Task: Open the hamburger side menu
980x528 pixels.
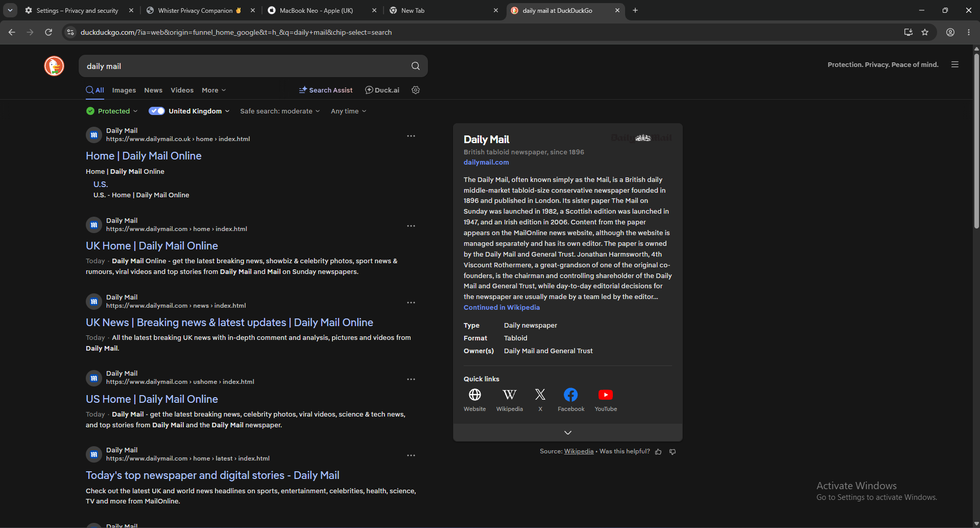Action: click(955, 64)
